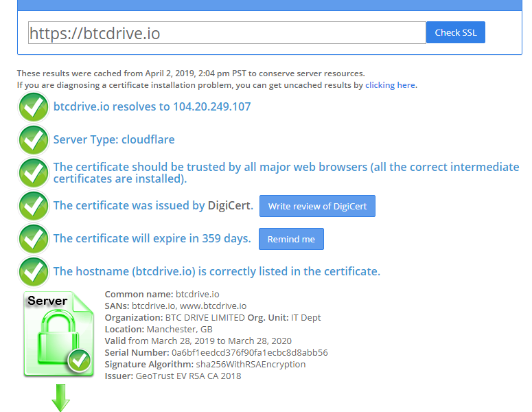Click Write review of DigiCert button
The image size is (532, 412).
coord(317,206)
